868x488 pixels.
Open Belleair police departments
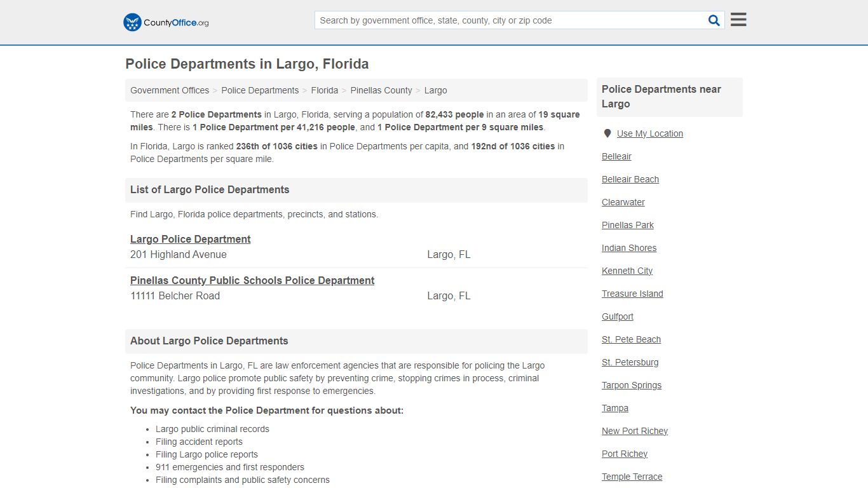coord(616,156)
